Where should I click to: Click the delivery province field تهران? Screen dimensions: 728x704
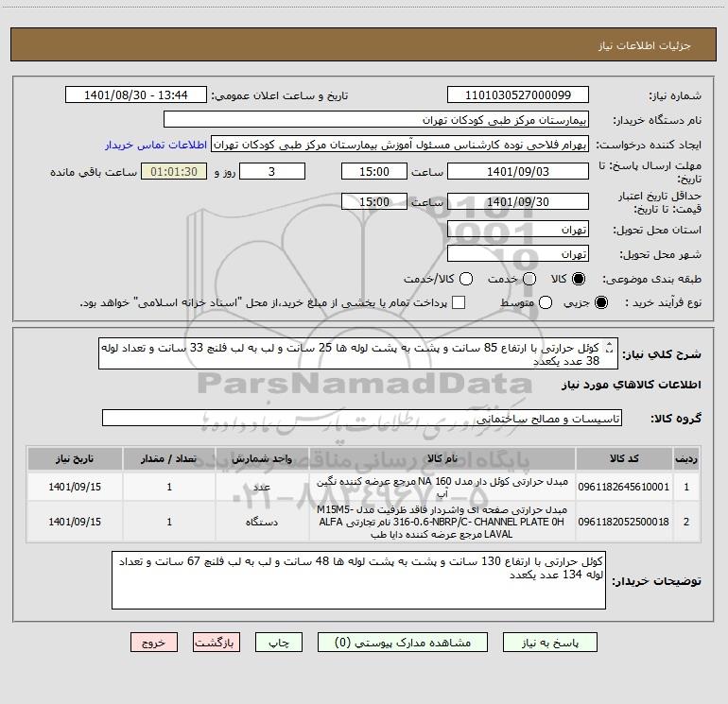[x=518, y=230]
